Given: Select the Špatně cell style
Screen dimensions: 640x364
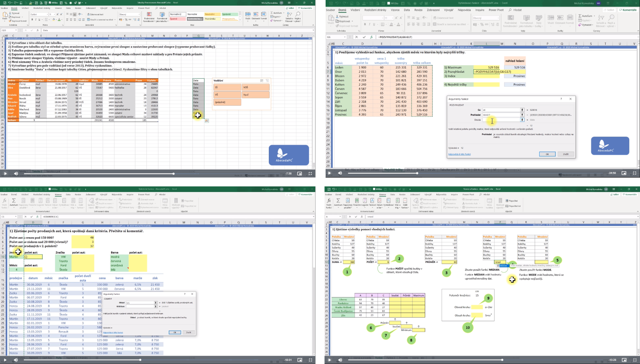Looking at the screenshot, I should 177,19.
